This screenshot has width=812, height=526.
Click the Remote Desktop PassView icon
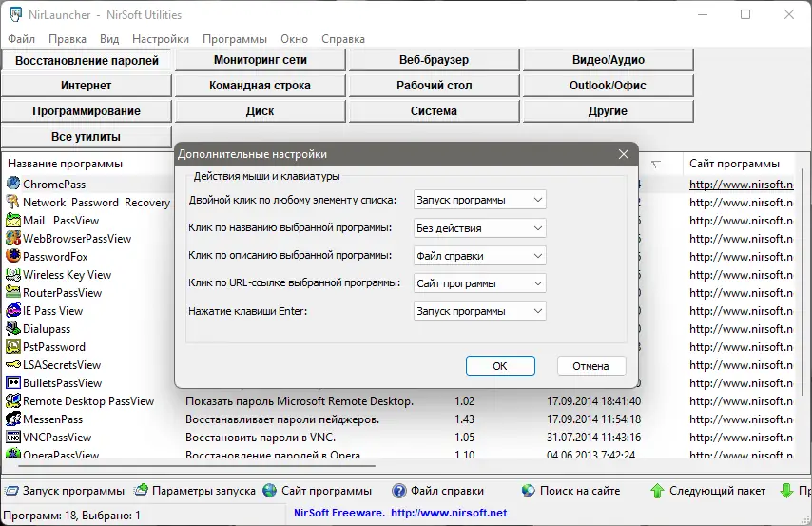[x=13, y=400]
